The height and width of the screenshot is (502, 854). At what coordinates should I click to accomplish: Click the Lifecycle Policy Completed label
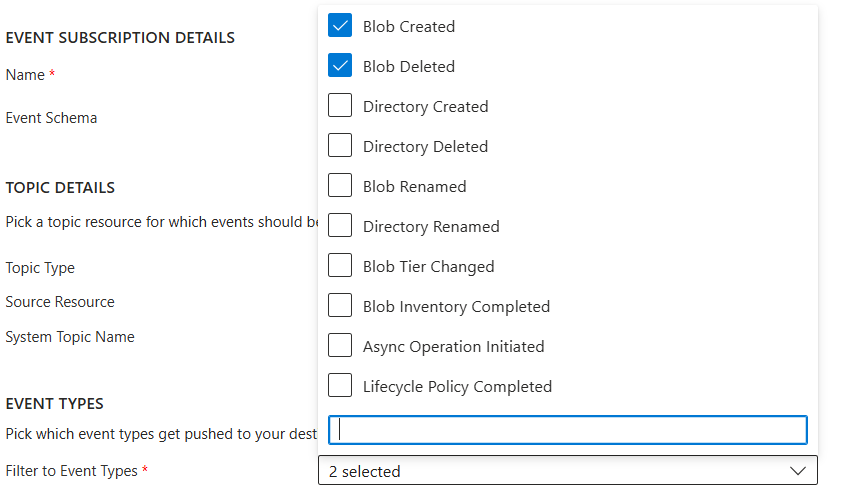(457, 387)
